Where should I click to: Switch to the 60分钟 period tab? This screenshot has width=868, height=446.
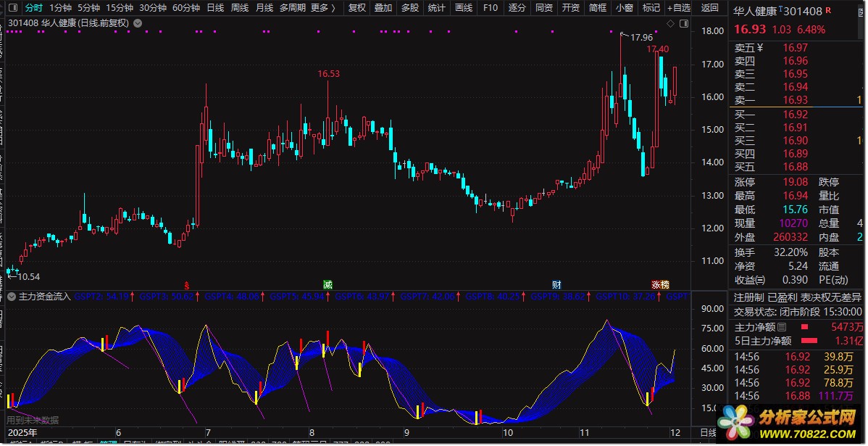click(186, 8)
